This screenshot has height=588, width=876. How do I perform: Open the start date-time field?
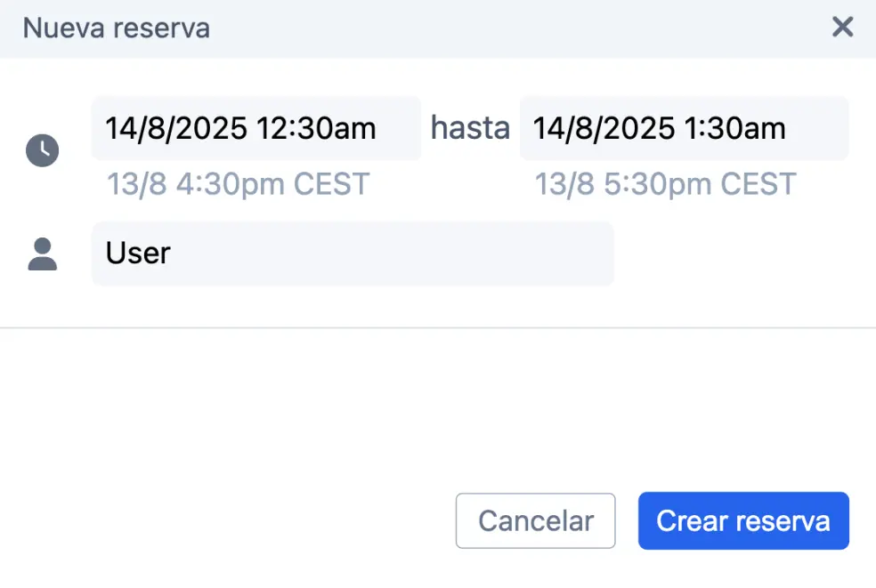[256, 129]
